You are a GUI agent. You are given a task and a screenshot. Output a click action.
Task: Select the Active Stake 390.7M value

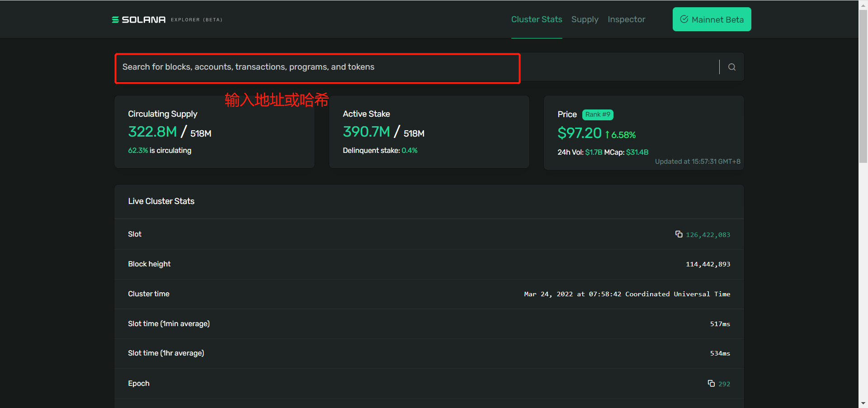(366, 132)
